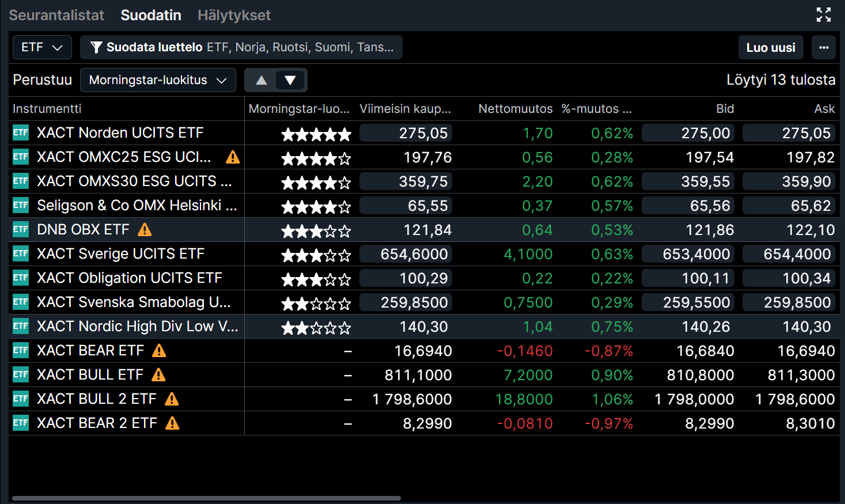The image size is (845, 504).
Task: Click warning icon beside DNB OBX ETF
Action: pos(145,229)
